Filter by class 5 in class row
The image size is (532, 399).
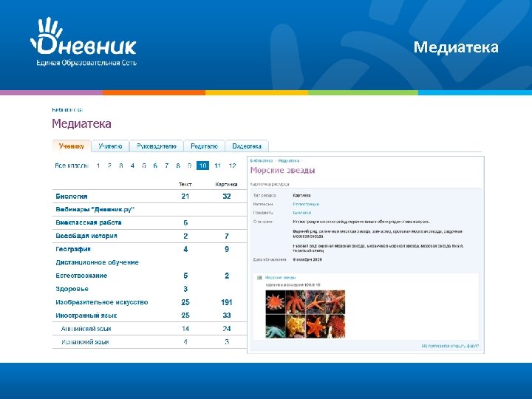pyautogui.click(x=144, y=166)
